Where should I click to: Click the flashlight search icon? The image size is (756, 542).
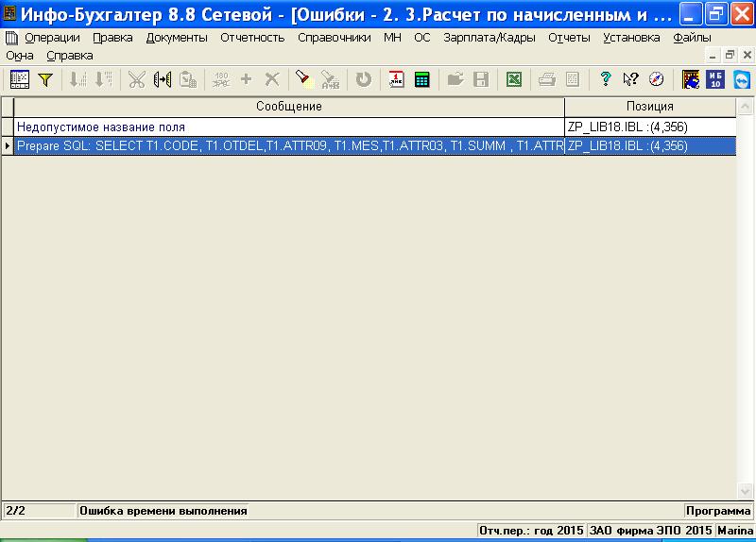[x=303, y=80]
